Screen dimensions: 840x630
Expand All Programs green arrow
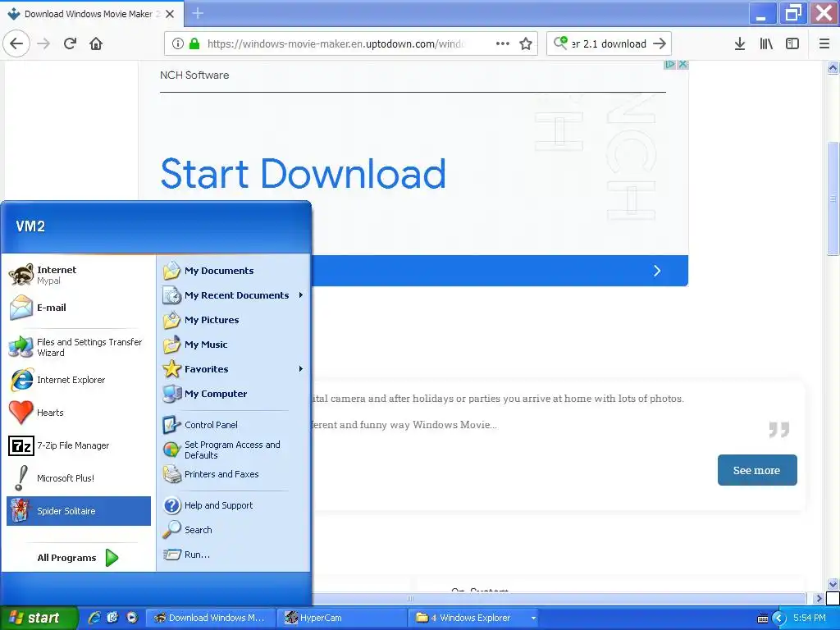(x=112, y=558)
